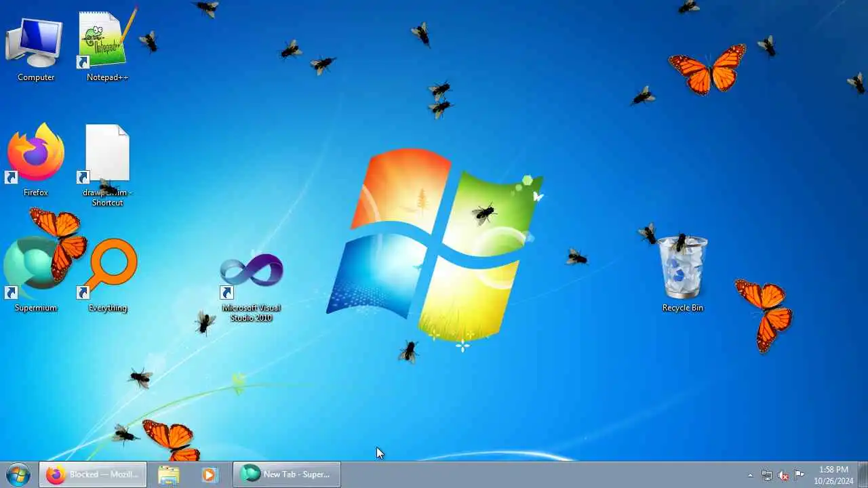Click the Recycle Bin label text

[682, 308]
